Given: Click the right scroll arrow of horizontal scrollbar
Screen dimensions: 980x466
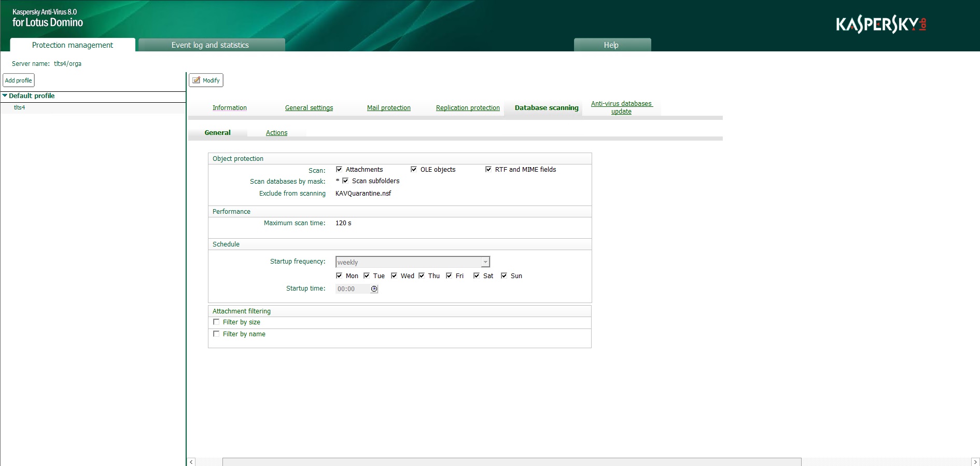Looking at the screenshot, I should click(x=975, y=462).
